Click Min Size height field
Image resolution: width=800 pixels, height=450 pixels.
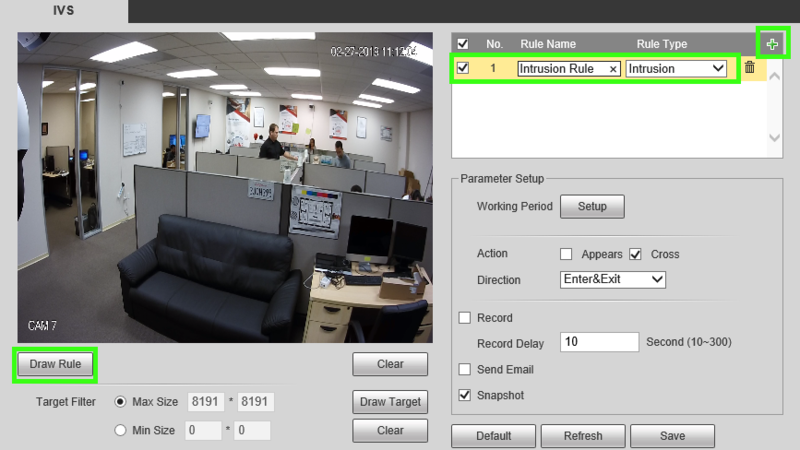pos(252,431)
